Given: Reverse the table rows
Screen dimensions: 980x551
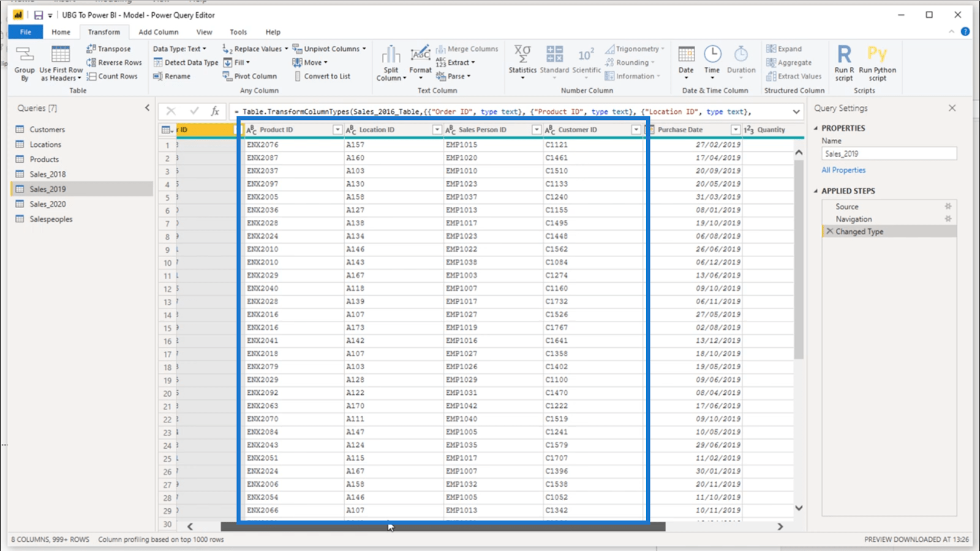Looking at the screenshot, I should [x=114, y=62].
